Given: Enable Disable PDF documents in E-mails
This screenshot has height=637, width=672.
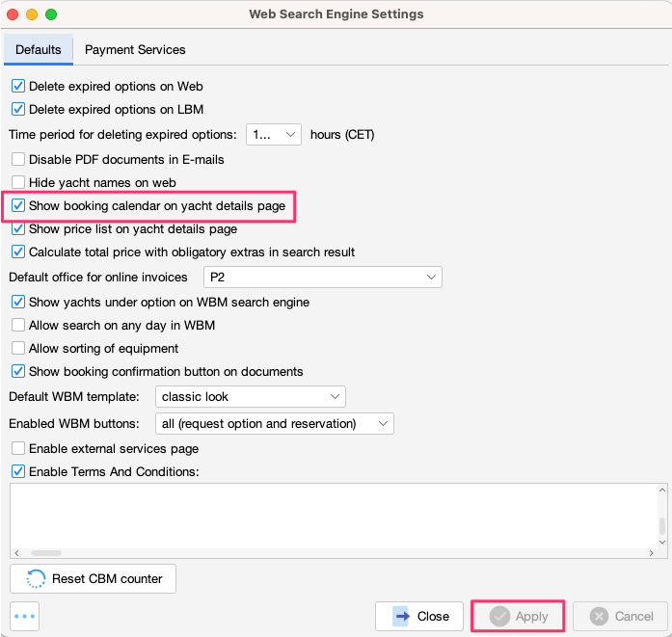Looking at the screenshot, I should (18, 159).
